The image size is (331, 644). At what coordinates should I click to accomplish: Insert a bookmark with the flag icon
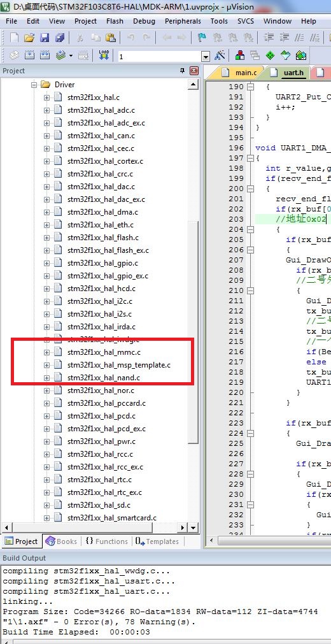coord(202,38)
